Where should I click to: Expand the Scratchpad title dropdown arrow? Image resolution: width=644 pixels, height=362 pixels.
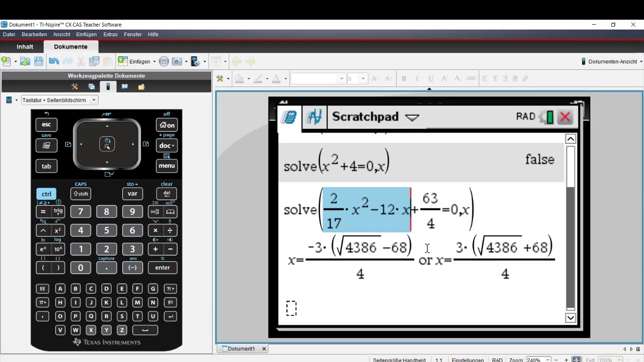(412, 118)
